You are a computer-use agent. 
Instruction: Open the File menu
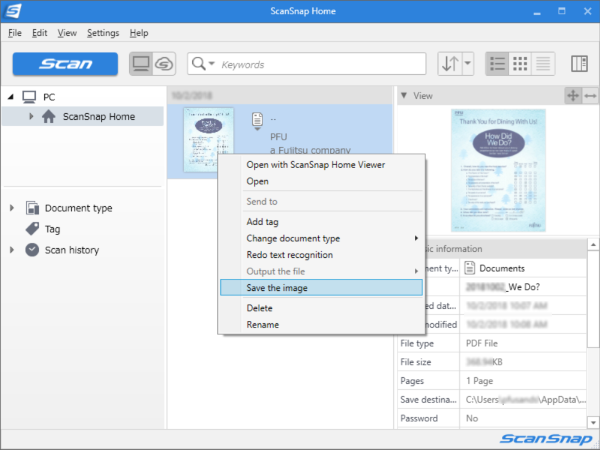[15, 33]
